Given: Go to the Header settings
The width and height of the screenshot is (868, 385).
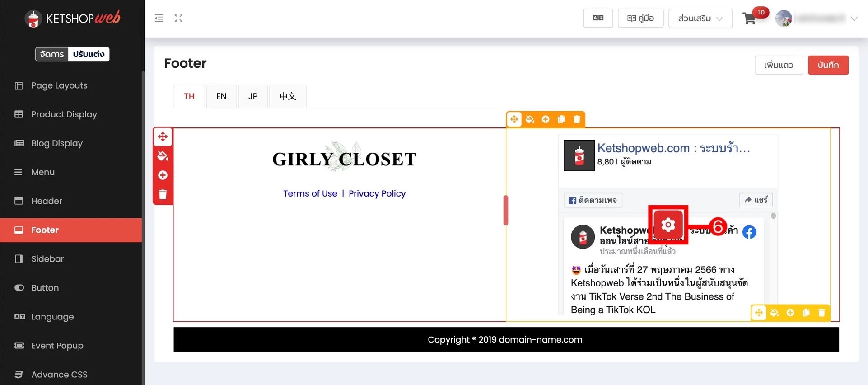Looking at the screenshot, I should pyautogui.click(x=71, y=201).
